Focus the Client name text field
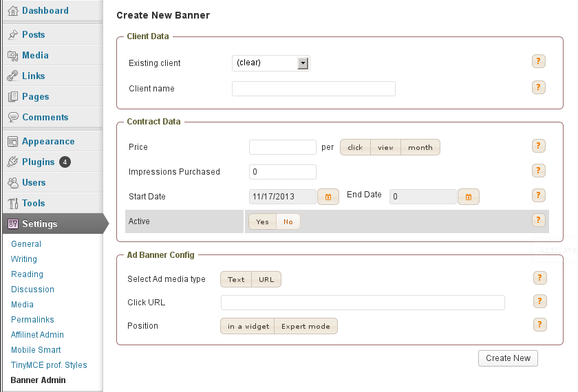This screenshot has height=392, width=578. (x=314, y=89)
